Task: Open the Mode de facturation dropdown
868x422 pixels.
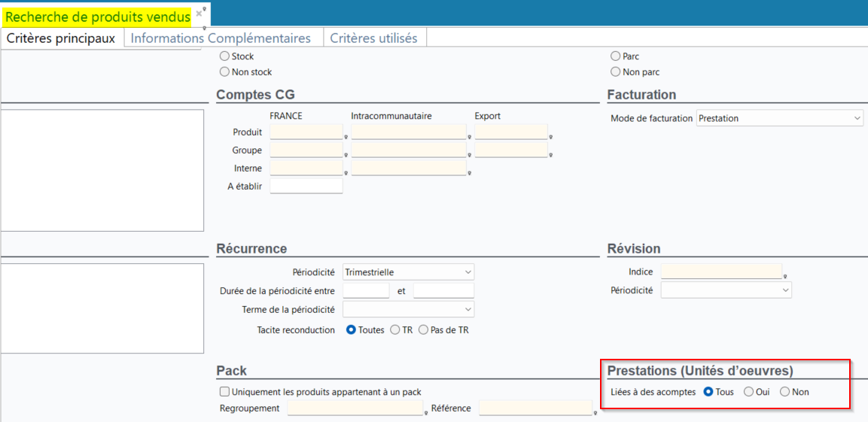Action: [779, 118]
